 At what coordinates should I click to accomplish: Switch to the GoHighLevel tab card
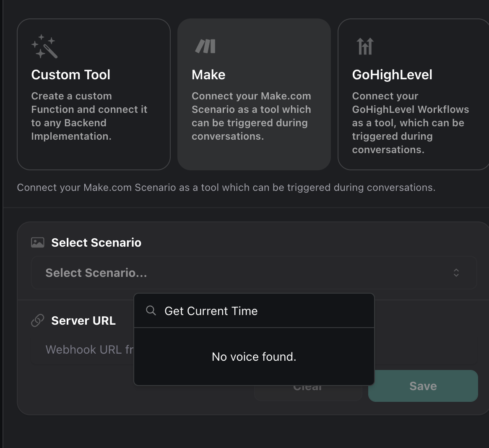point(413,94)
